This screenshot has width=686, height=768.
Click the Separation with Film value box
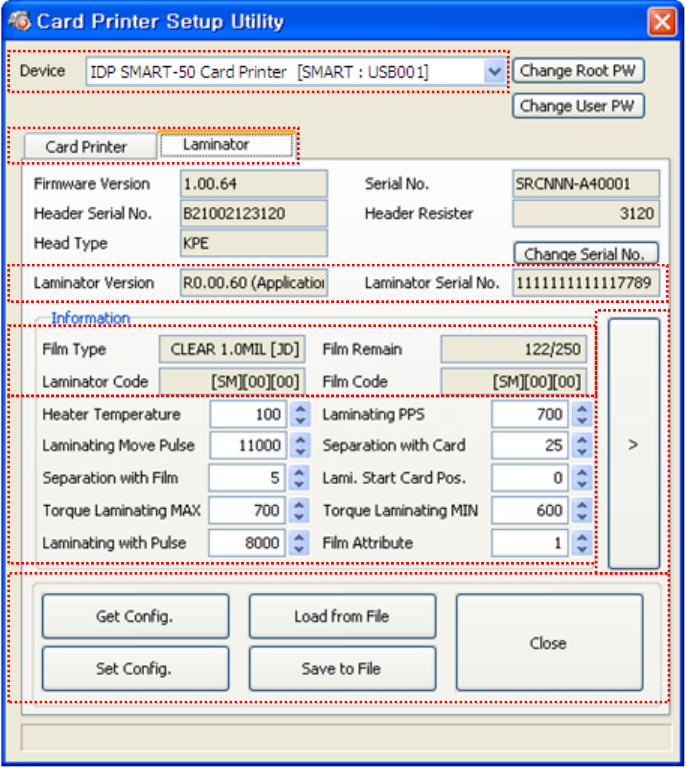click(x=247, y=478)
